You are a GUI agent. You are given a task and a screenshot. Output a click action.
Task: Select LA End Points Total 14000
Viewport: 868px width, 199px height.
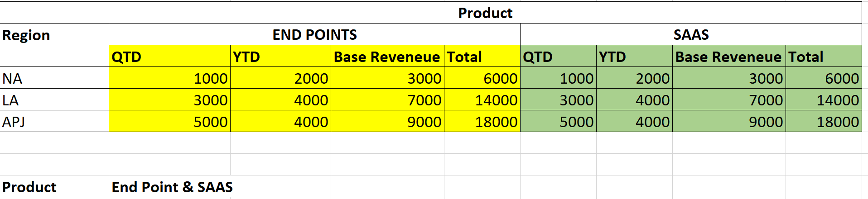(482, 99)
